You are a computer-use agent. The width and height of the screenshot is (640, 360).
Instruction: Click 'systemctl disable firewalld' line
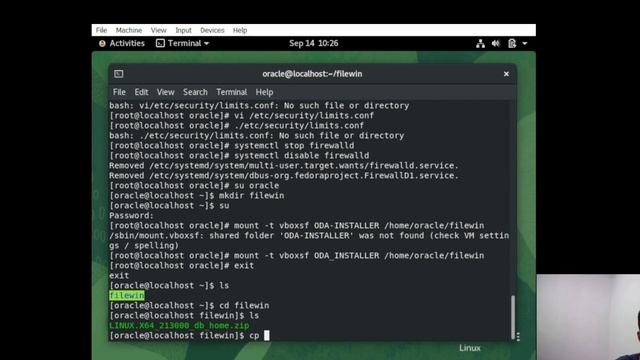(x=239, y=156)
